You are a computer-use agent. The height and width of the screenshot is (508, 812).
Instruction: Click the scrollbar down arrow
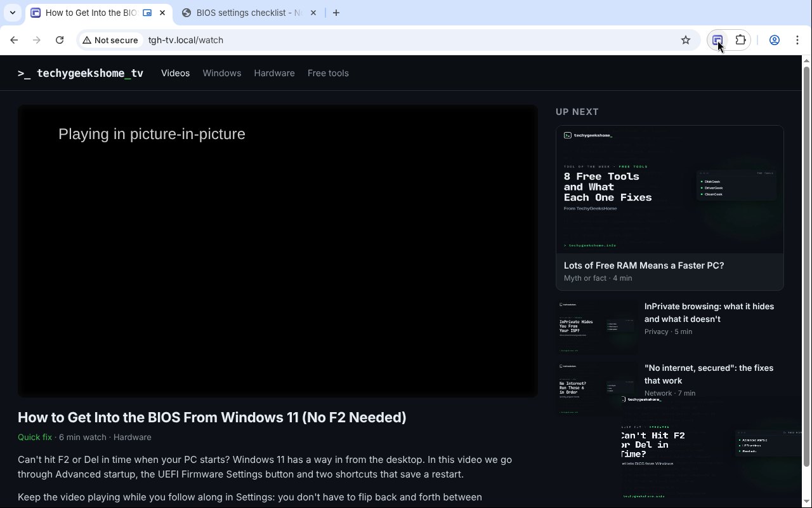point(807,502)
